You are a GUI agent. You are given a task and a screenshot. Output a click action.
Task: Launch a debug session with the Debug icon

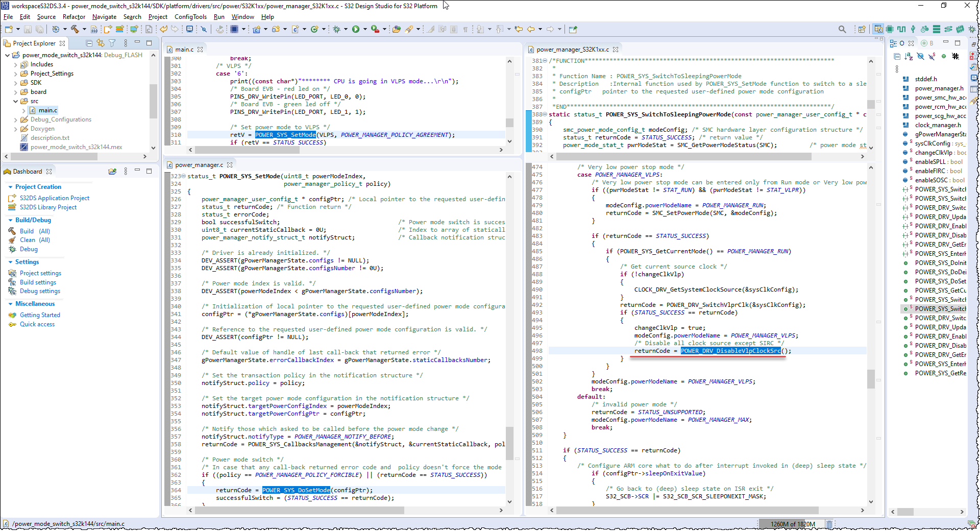pos(336,29)
